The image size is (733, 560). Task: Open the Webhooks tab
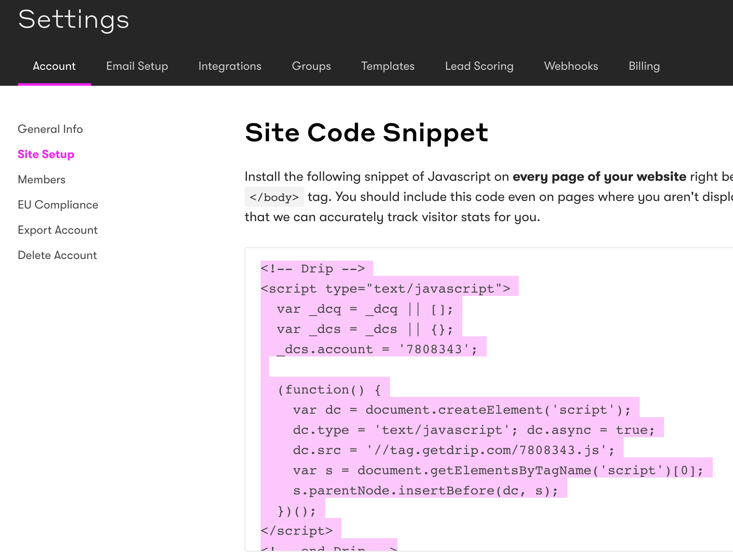tap(571, 66)
